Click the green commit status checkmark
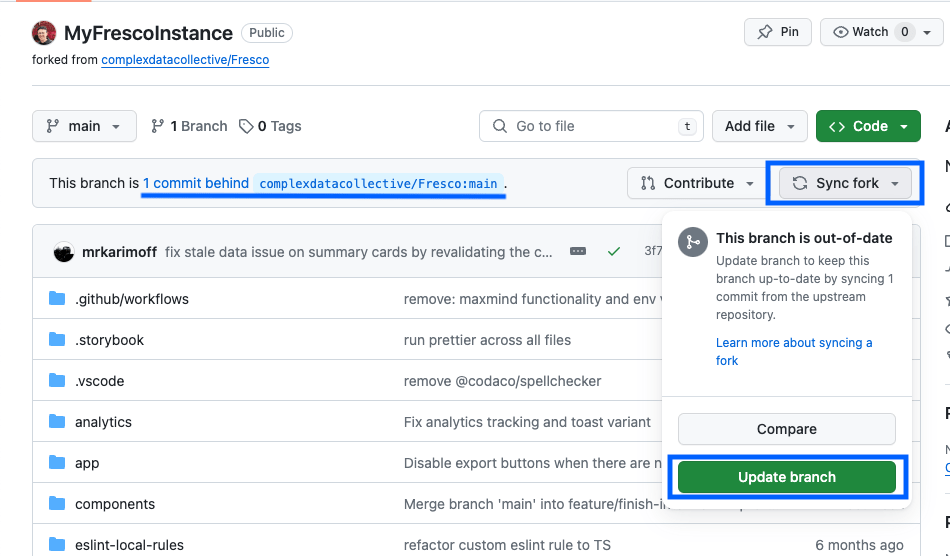This screenshot has width=950, height=556. (614, 252)
